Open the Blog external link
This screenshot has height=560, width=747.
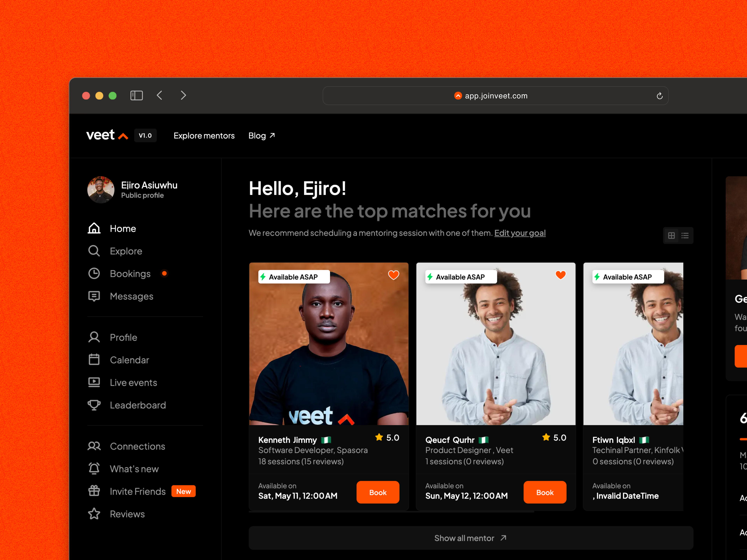point(262,136)
